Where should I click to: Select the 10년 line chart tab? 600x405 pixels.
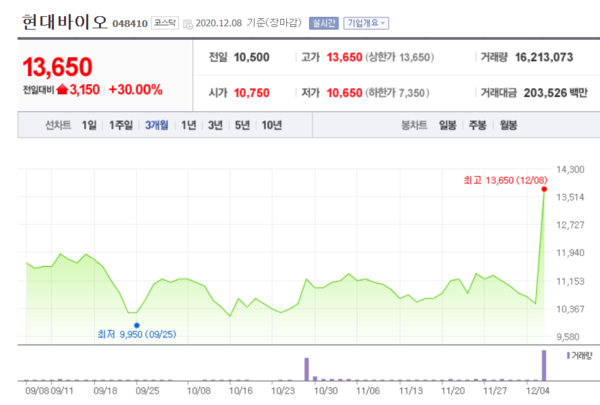coord(272,125)
